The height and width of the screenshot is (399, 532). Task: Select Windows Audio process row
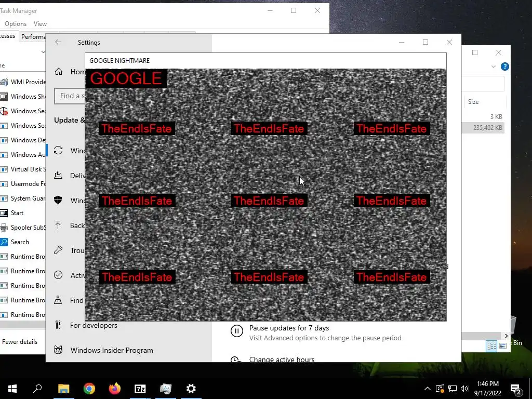(22, 154)
